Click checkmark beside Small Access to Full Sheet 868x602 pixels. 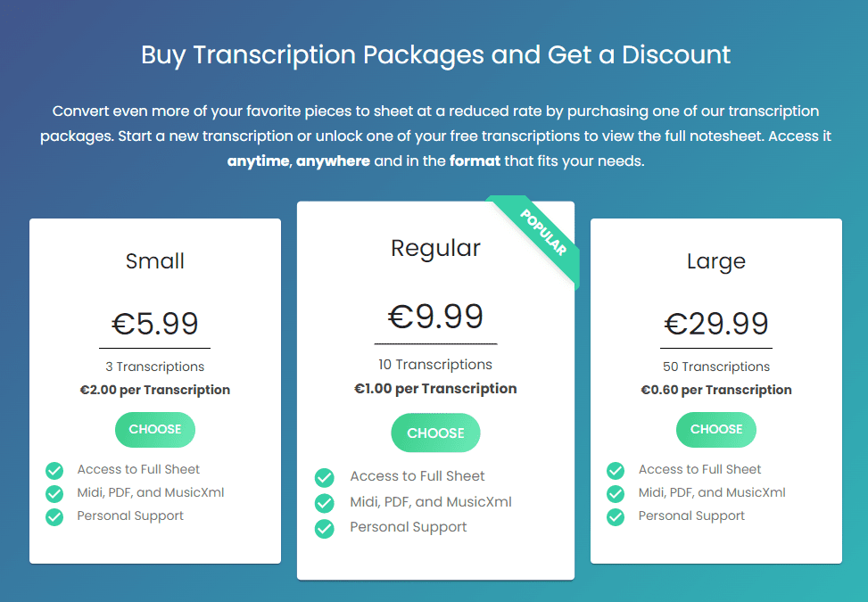pyautogui.click(x=54, y=470)
